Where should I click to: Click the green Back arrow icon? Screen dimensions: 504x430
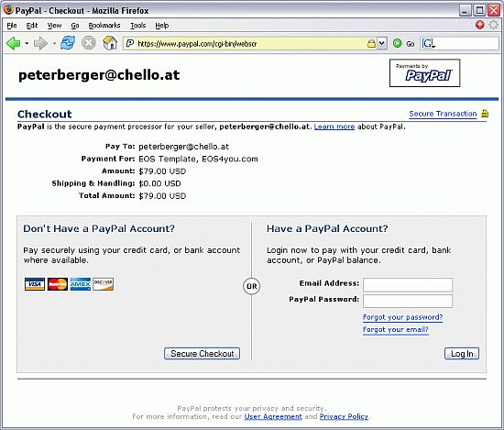[x=14, y=43]
